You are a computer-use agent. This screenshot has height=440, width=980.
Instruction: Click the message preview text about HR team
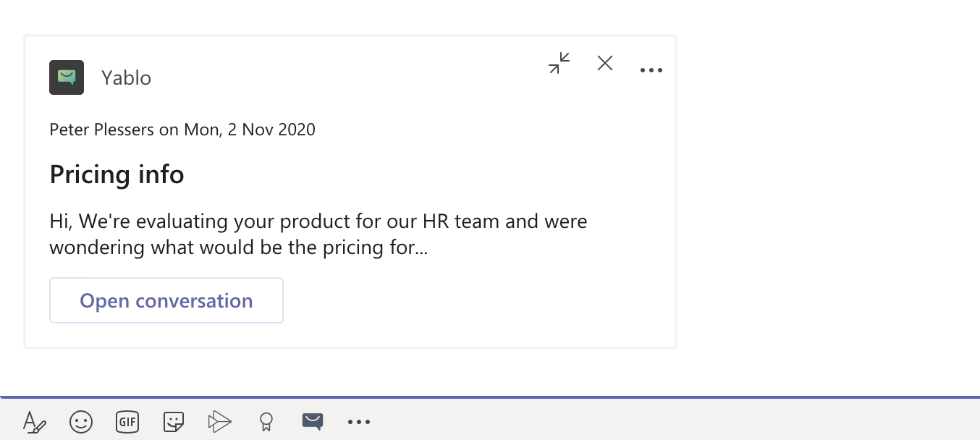point(318,234)
